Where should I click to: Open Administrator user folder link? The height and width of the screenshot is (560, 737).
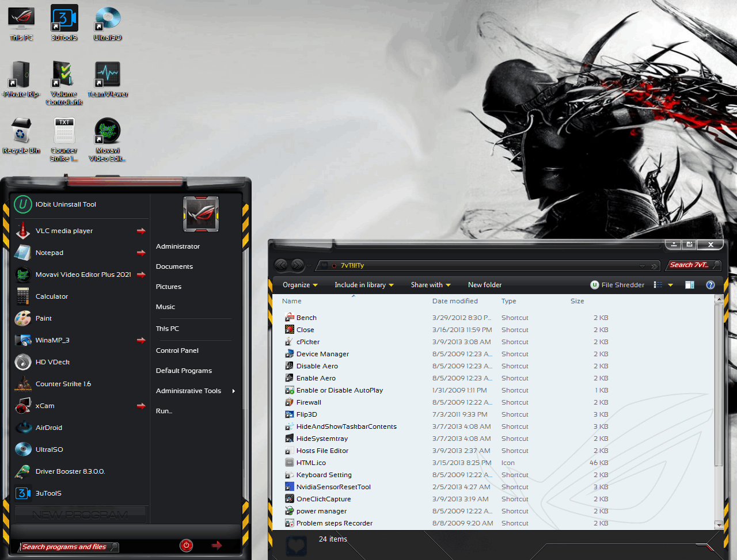point(178,246)
